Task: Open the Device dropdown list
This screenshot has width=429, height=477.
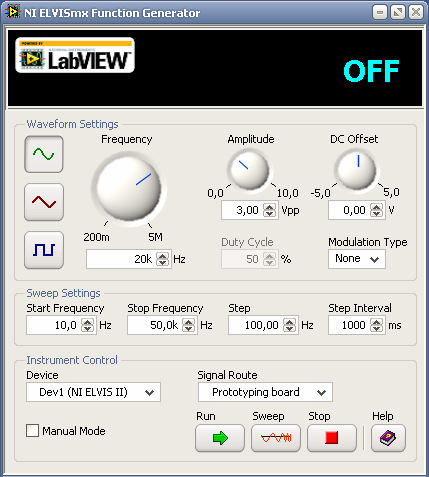Action: (93, 392)
